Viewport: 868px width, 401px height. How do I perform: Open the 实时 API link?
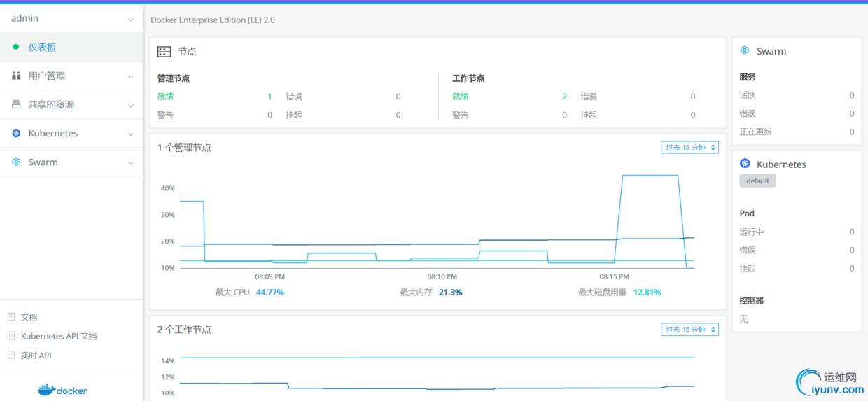click(36, 355)
